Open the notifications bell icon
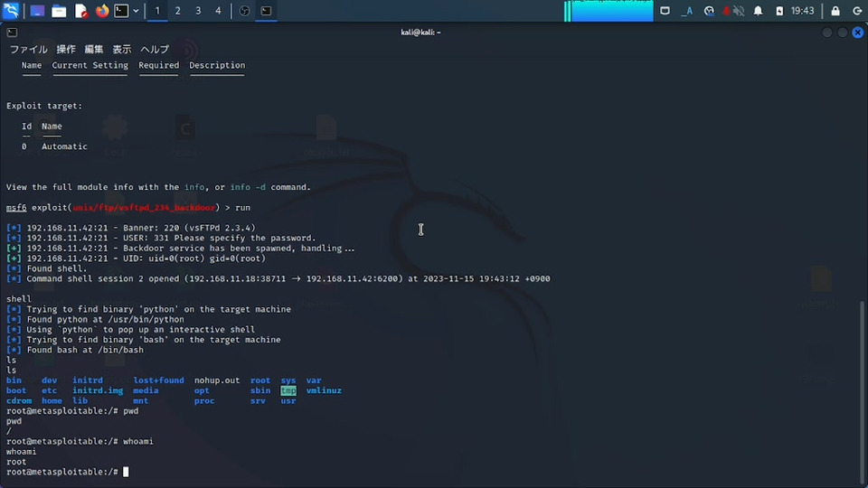The width and height of the screenshot is (868, 488). coord(758,11)
